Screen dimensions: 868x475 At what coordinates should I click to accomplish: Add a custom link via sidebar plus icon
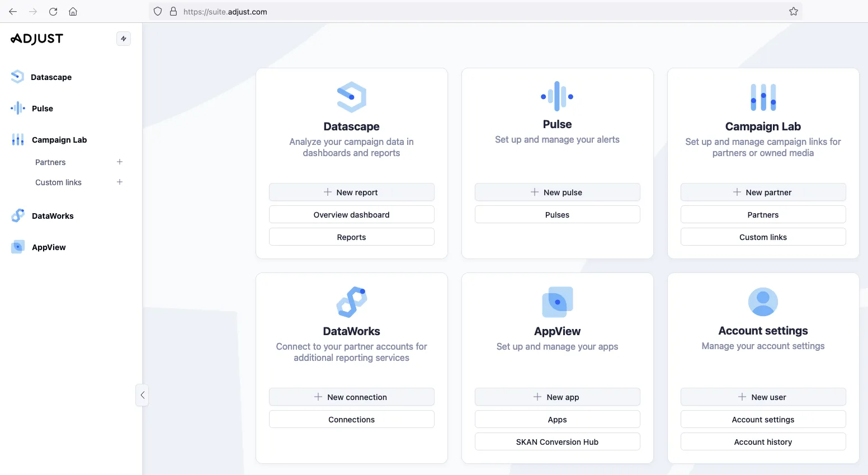pyautogui.click(x=120, y=182)
